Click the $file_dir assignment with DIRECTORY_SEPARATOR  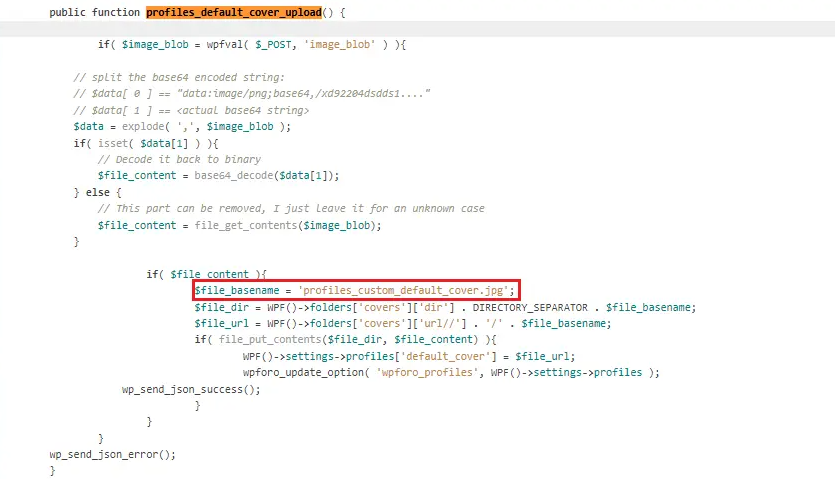[445, 307]
